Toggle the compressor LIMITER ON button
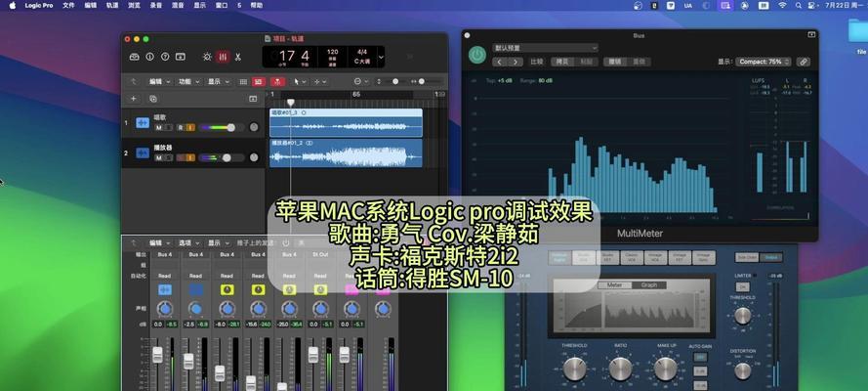 742,286
